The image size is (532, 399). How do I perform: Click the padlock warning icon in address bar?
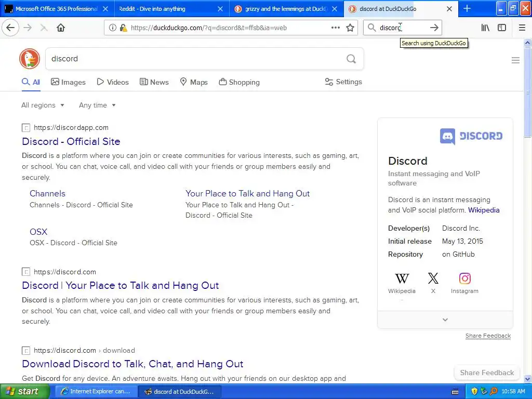[124, 28]
